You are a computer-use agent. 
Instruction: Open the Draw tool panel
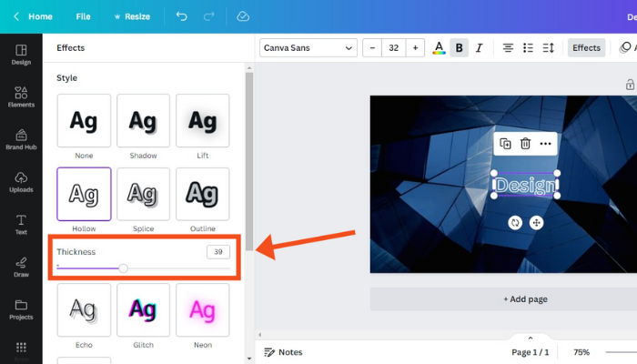click(21, 267)
